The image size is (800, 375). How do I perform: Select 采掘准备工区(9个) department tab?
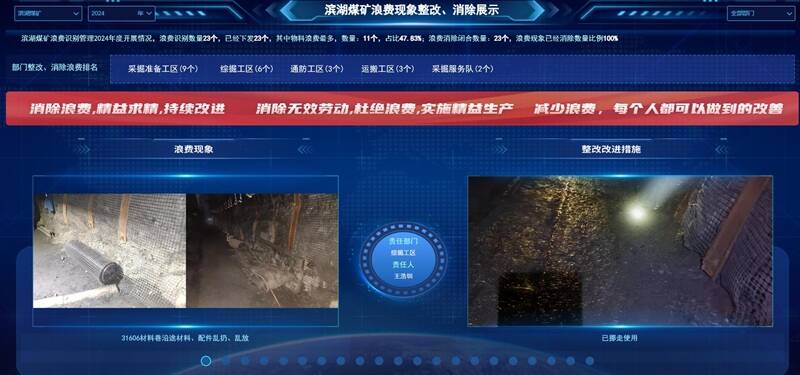[163, 69]
